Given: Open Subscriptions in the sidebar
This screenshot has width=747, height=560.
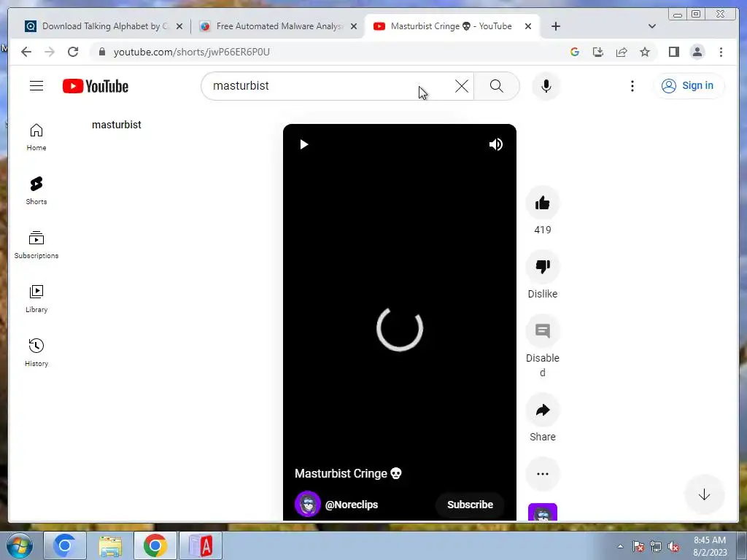Looking at the screenshot, I should point(36,245).
